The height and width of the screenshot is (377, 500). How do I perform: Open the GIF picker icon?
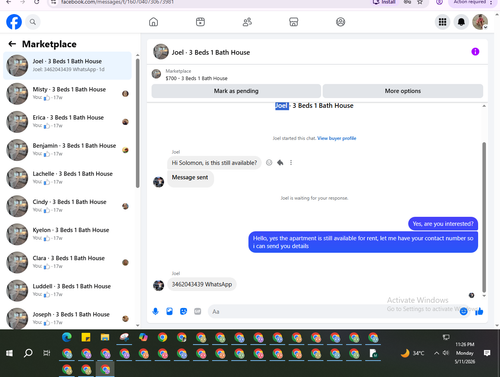point(198,311)
